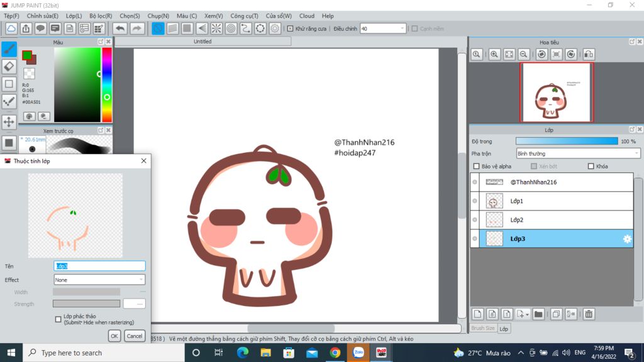Open Google Chrome from the taskbar
The image size is (644, 362).
pos(335,353)
